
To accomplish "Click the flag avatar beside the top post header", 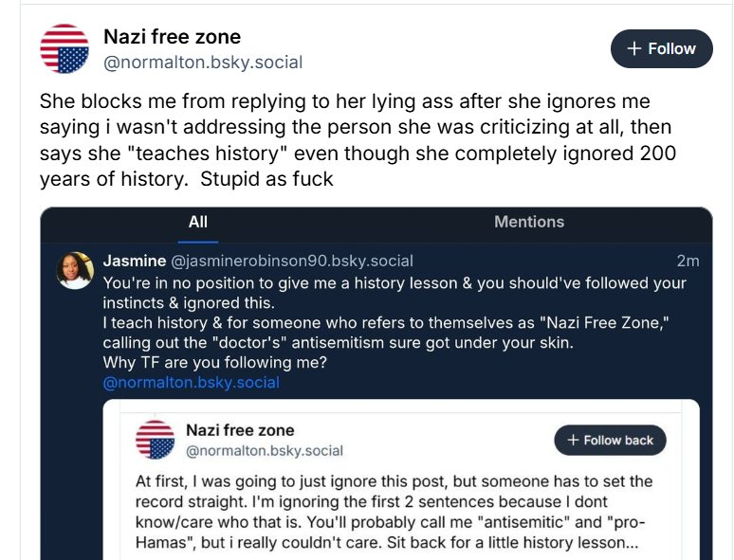I will pyautogui.click(x=64, y=49).
